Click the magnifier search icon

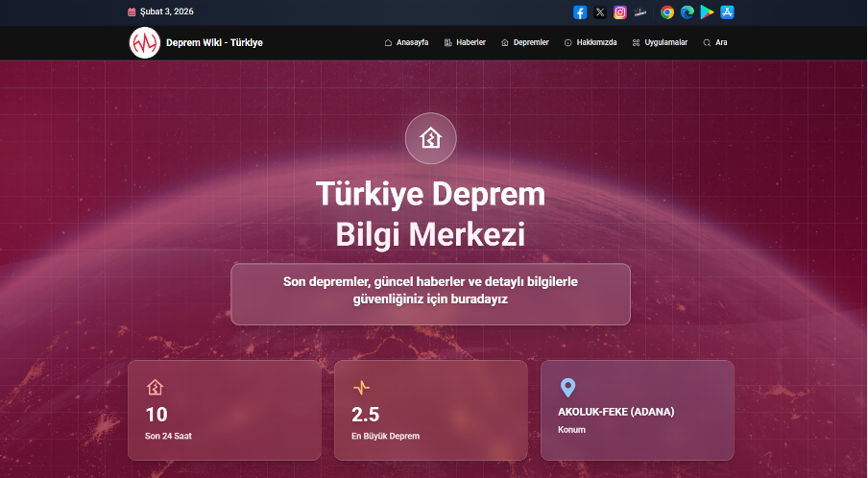[x=707, y=42]
